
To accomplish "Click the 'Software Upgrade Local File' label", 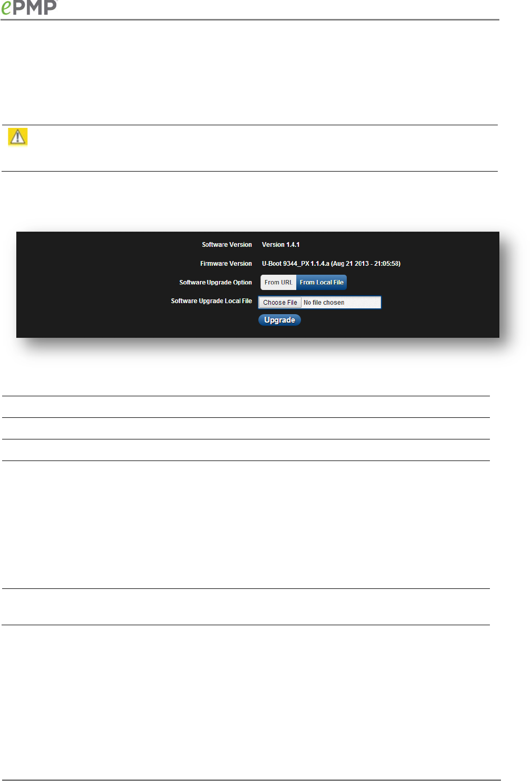I will pyautogui.click(x=212, y=301).
